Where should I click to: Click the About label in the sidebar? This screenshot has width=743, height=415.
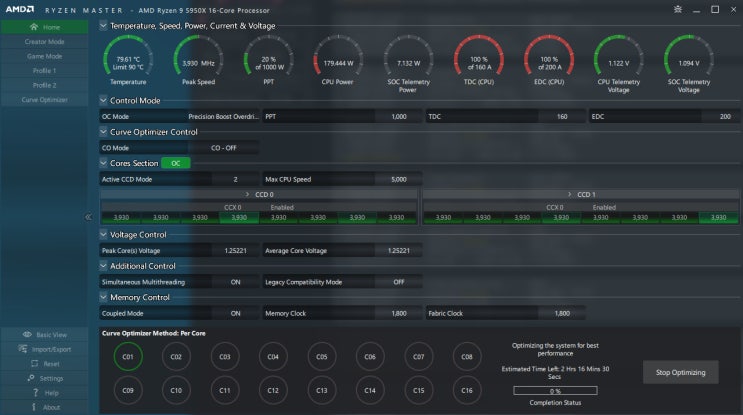(x=52, y=407)
